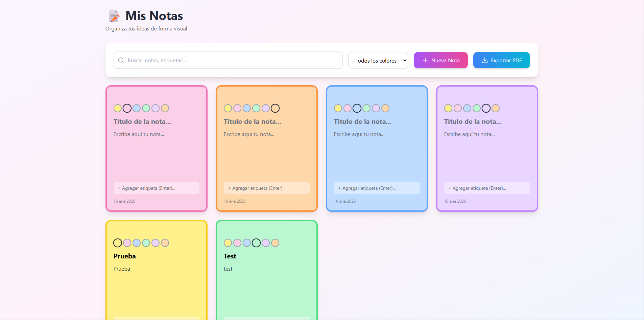Pick the yellow swatch on the pink note
This screenshot has width=644, height=320.
[x=118, y=108]
